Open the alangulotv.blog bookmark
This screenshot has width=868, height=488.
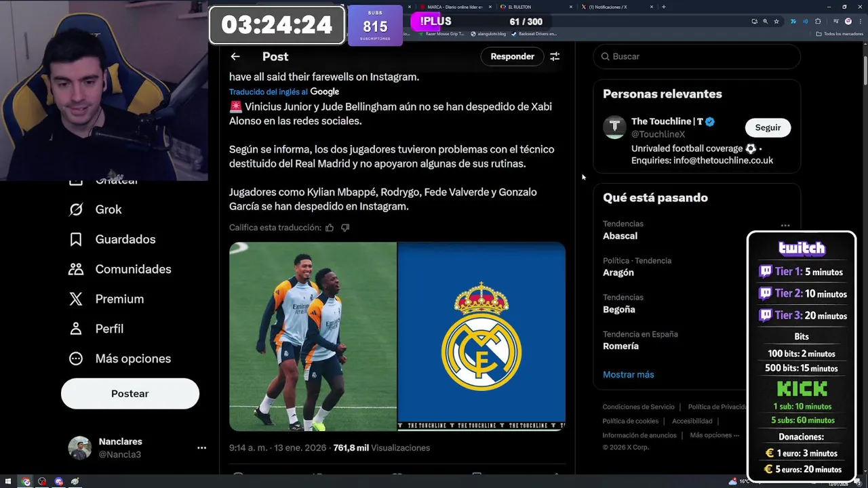point(489,33)
